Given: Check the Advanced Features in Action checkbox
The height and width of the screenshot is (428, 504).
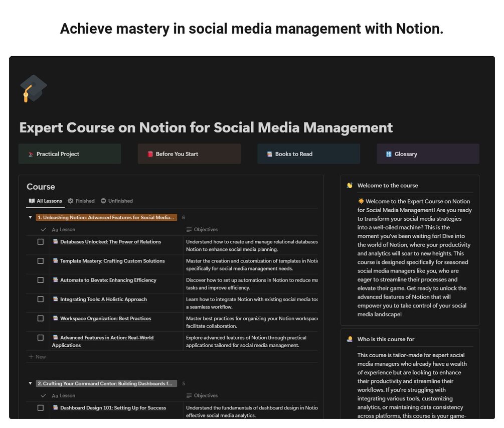Looking at the screenshot, I should (41, 338).
